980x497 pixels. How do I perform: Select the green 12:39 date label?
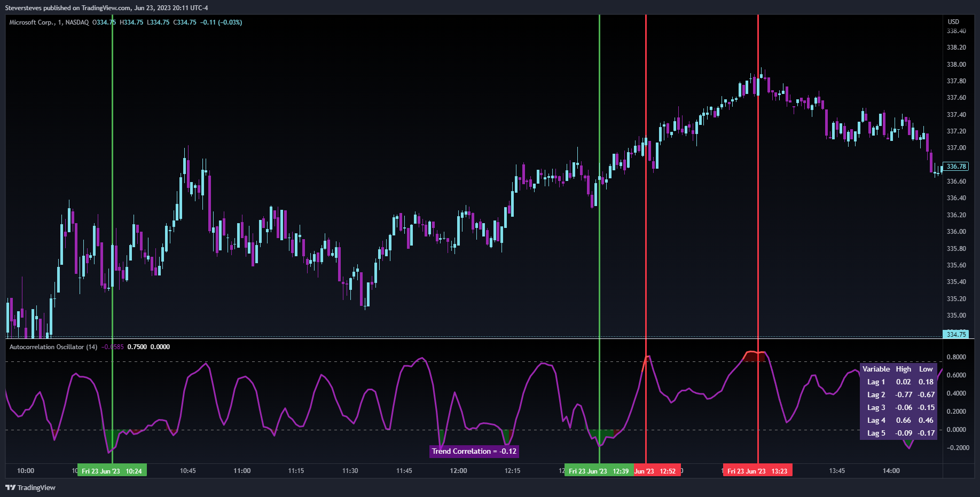tap(599, 471)
